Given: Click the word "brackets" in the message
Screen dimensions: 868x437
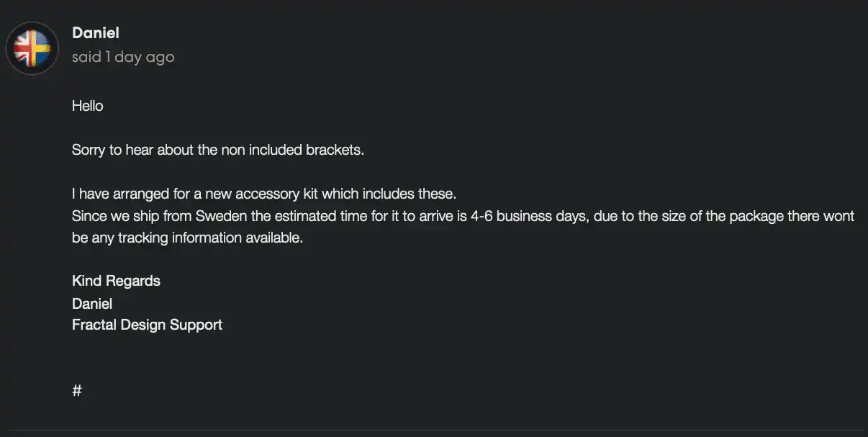Looking at the screenshot, I should tap(335, 150).
